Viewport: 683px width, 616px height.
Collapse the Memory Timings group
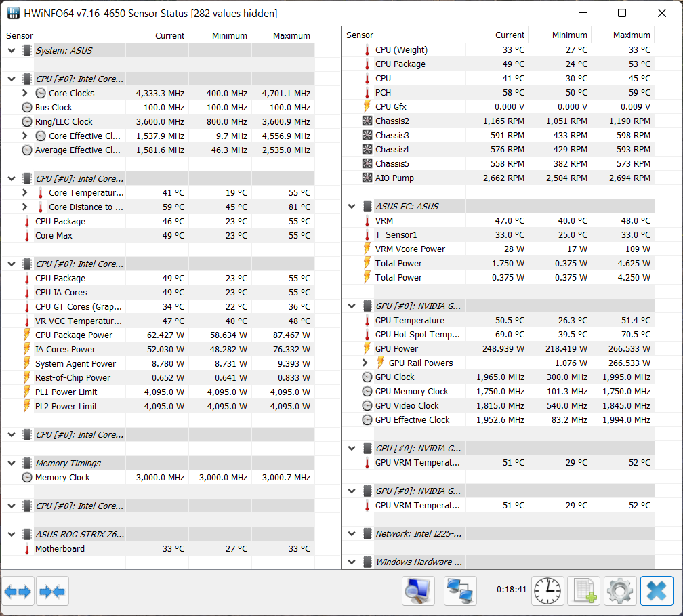(12, 463)
